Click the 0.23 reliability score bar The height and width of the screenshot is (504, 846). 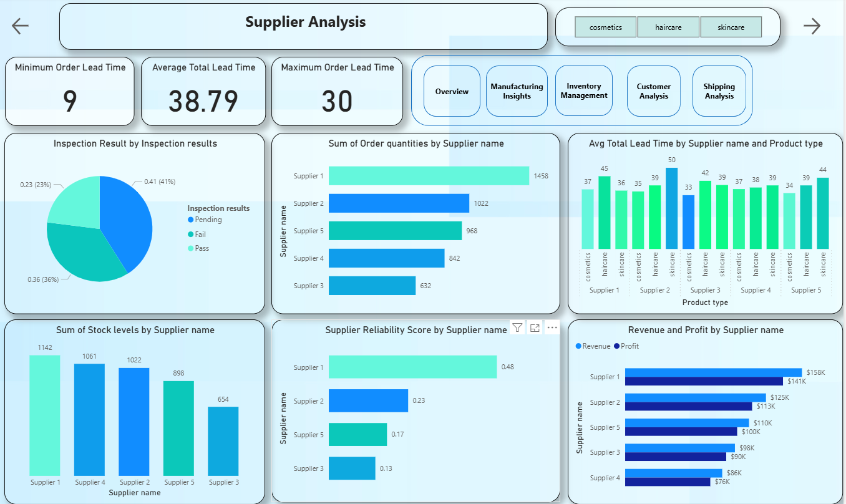[368, 400]
